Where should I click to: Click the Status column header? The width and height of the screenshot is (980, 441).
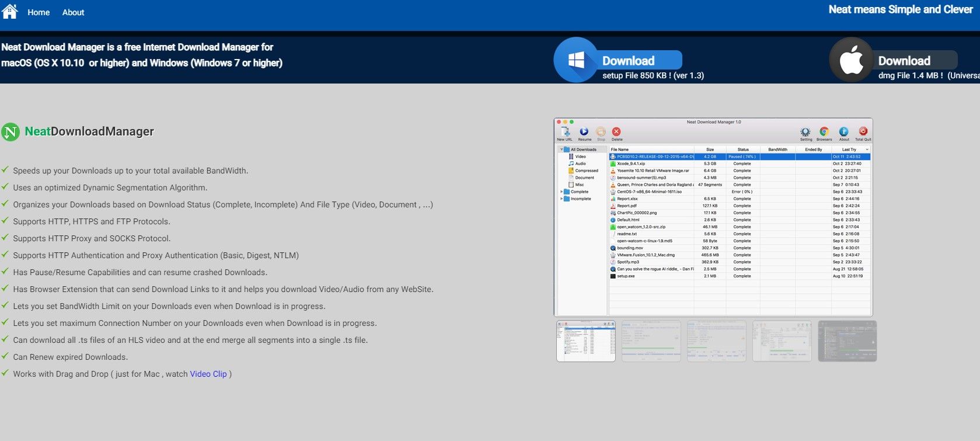coord(743,150)
